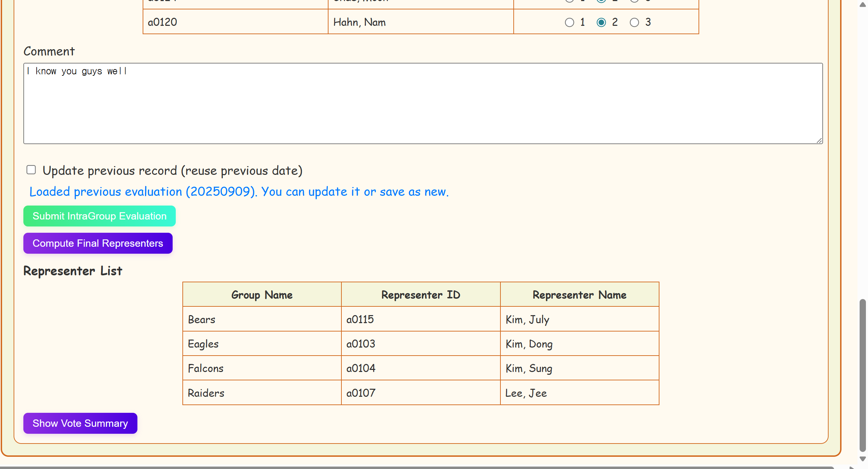Show Vote Summary
868x469 pixels.
click(x=80, y=423)
